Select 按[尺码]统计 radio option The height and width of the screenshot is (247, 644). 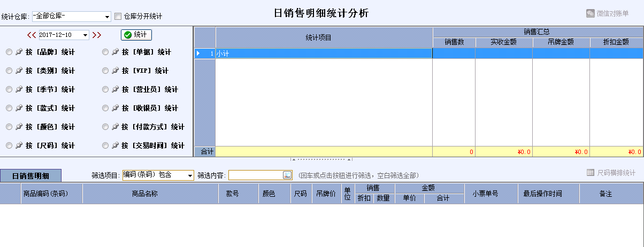(x=9, y=145)
